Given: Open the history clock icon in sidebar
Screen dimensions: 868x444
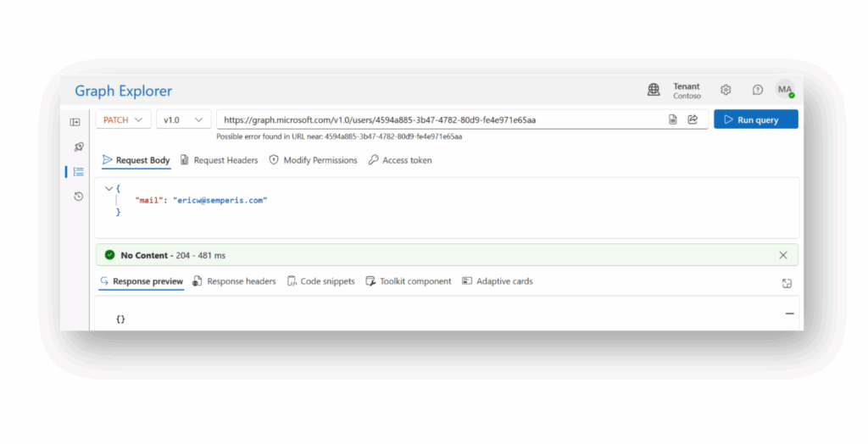Looking at the screenshot, I should (x=79, y=196).
